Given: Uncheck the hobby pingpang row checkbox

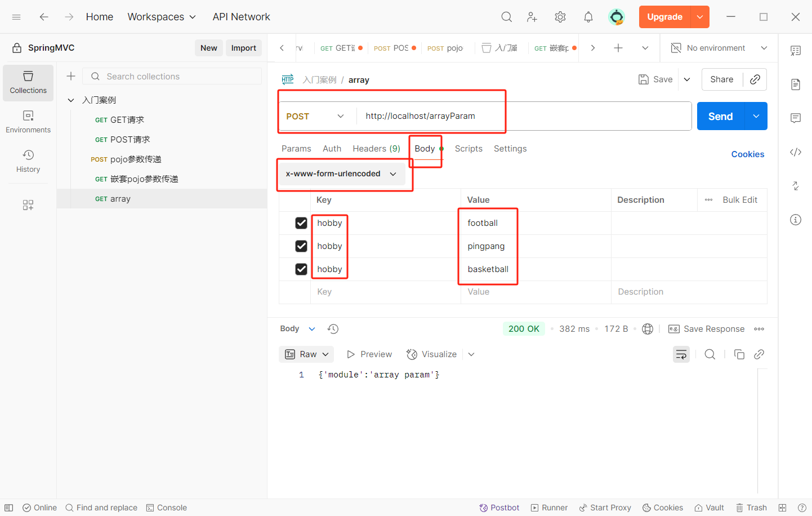Looking at the screenshot, I should (x=301, y=246).
